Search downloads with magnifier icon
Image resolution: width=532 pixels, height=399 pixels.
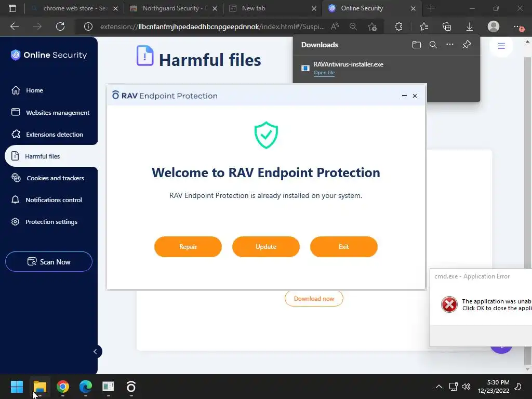click(x=433, y=45)
